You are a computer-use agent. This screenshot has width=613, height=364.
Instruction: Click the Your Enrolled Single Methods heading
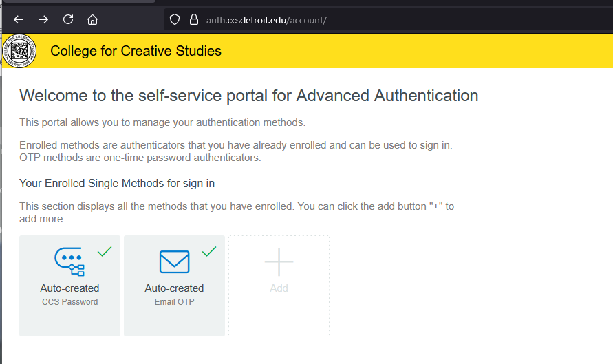click(x=117, y=183)
